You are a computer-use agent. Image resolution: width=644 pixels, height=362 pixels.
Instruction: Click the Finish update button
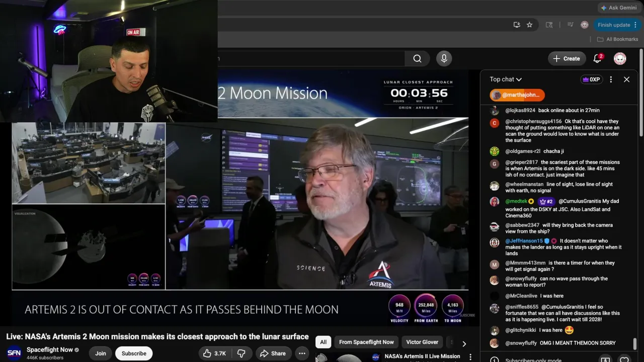point(616,25)
